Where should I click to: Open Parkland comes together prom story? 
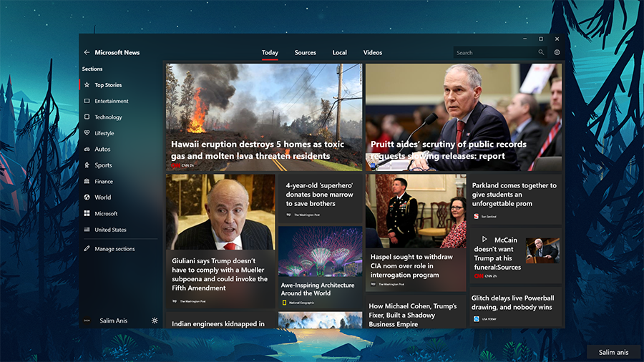(x=514, y=195)
